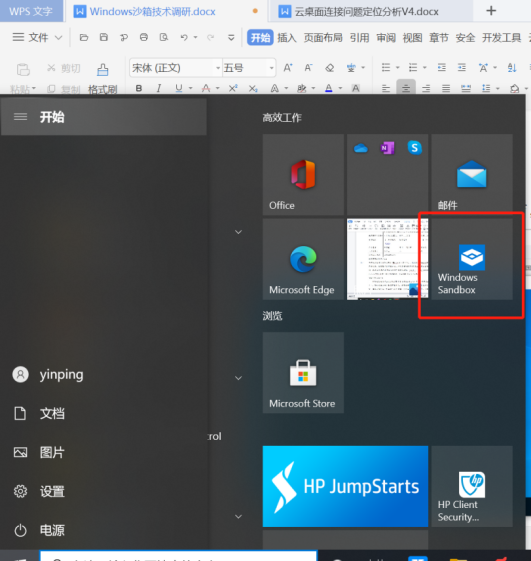Align text left
Image resolution: width=531 pixels, height=561 pixels.
(386, 88)
